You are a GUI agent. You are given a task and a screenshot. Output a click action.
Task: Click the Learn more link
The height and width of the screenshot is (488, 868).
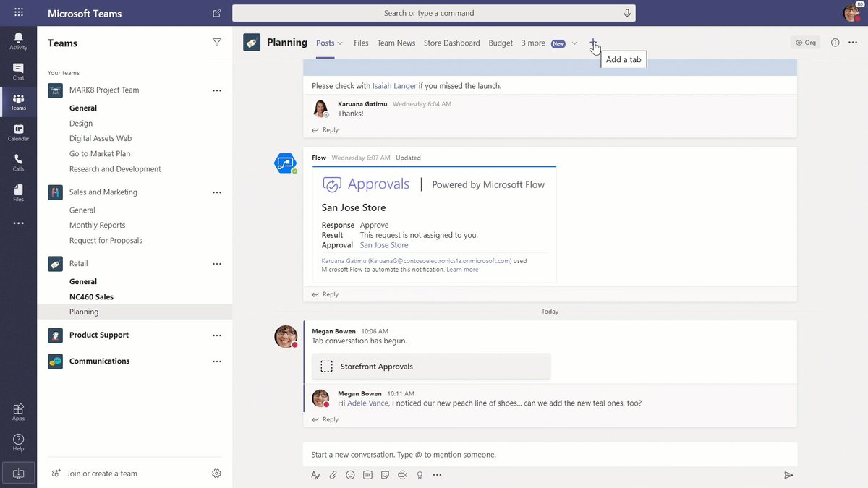(x=462, y=270)
